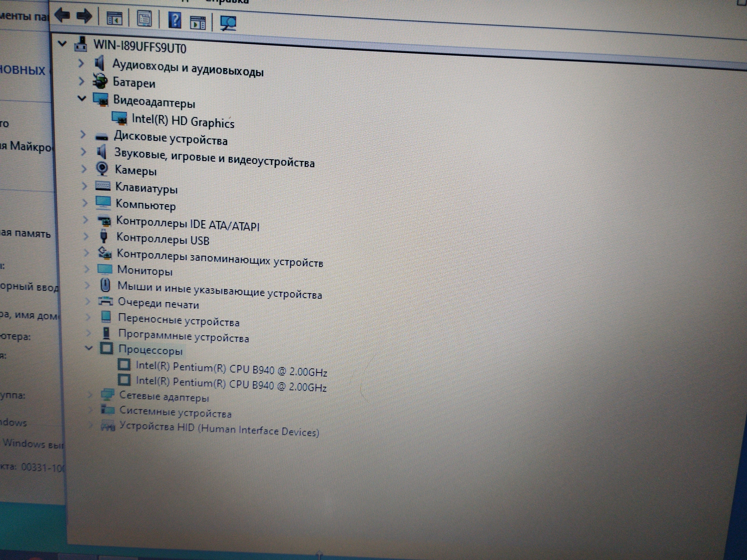The width and height of the screenshot is (747, 560).
Task: Click the Программные устройства icon
Action: (106, 333)
